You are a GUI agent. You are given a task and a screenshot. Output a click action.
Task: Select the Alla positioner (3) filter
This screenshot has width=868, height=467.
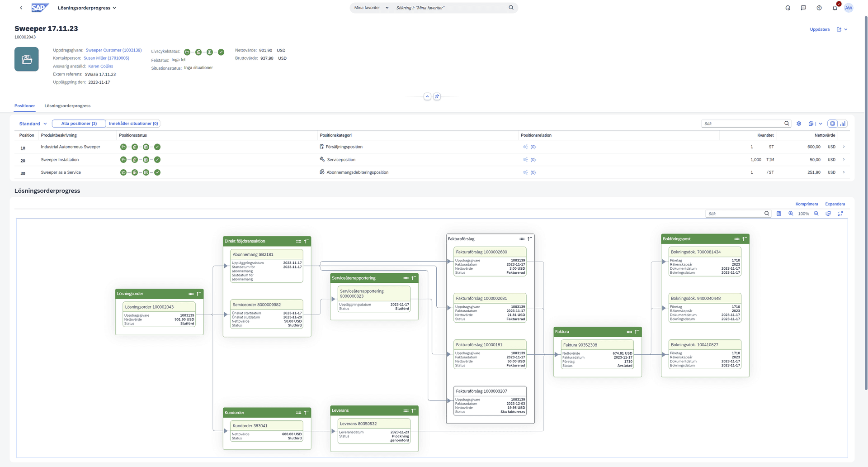79,124
